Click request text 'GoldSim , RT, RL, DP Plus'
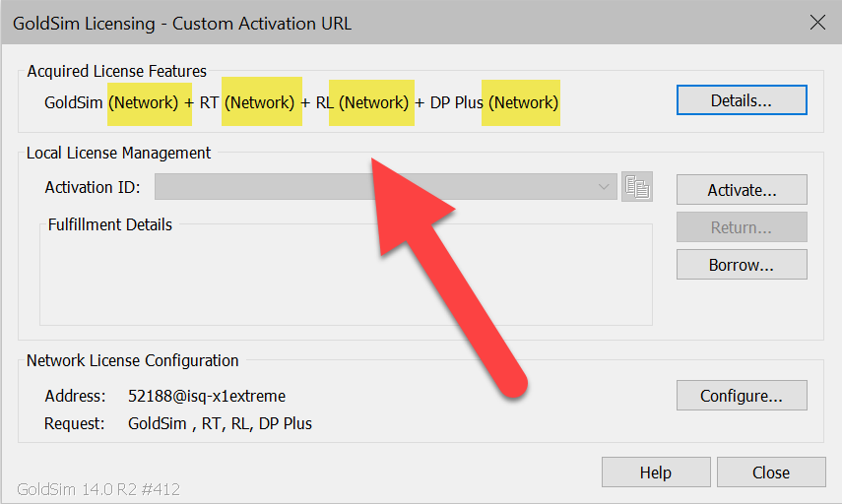This screenshot has width=842, height=504. click(x=220, y=423)
